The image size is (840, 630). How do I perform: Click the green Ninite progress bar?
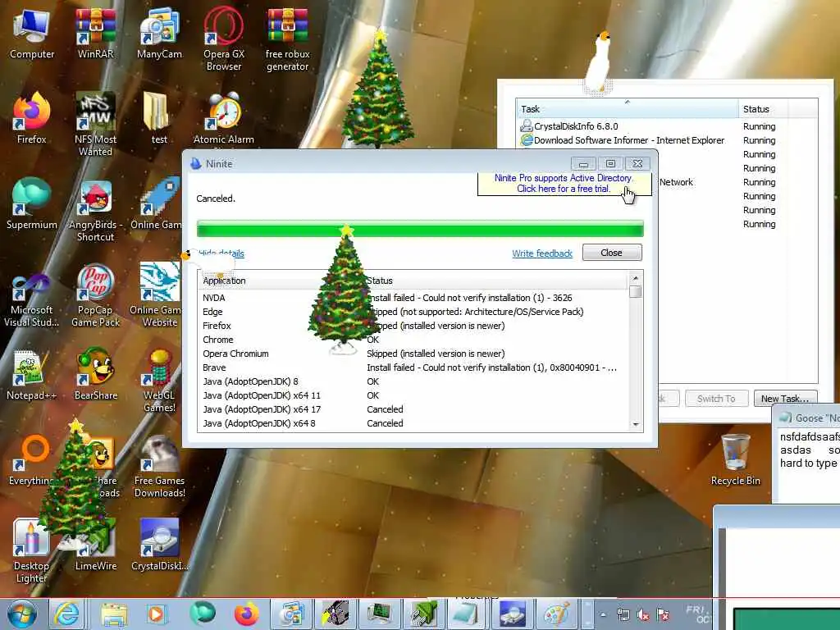point(420,229)
